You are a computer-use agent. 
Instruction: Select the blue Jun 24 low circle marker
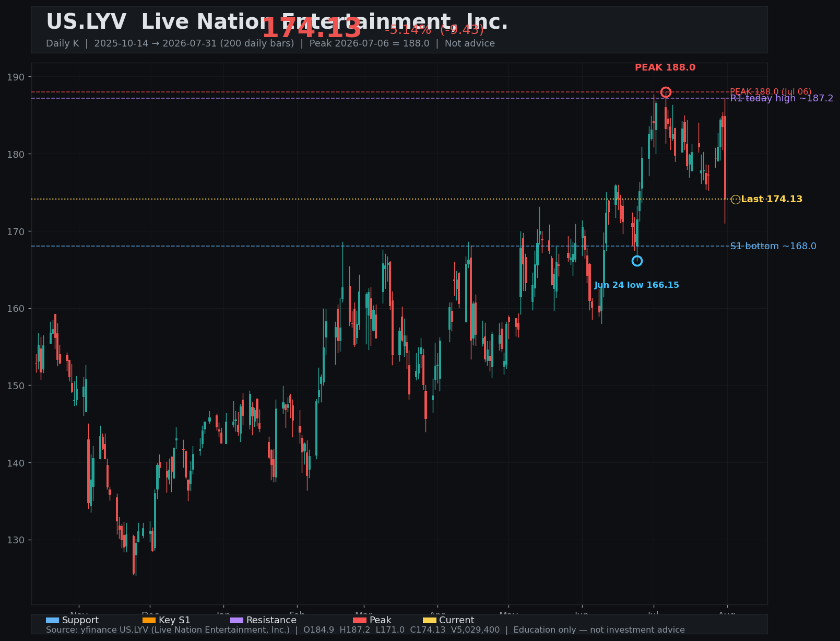click(x=637, y=261)
